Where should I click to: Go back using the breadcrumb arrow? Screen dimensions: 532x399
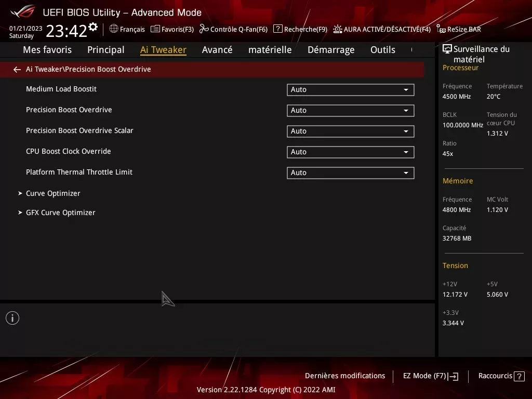[17, 69]
